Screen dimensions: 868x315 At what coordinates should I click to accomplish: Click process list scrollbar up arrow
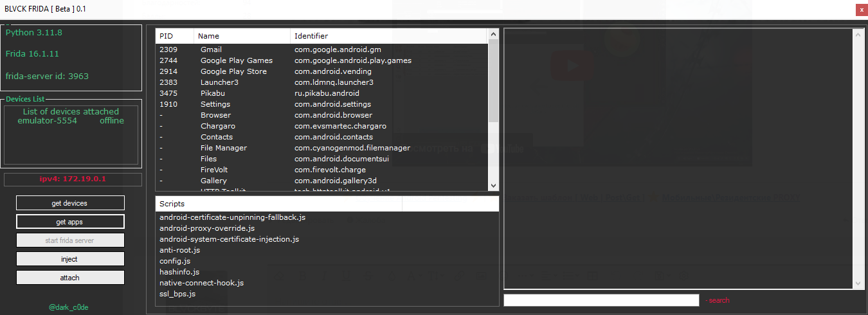tap(493, 34)
